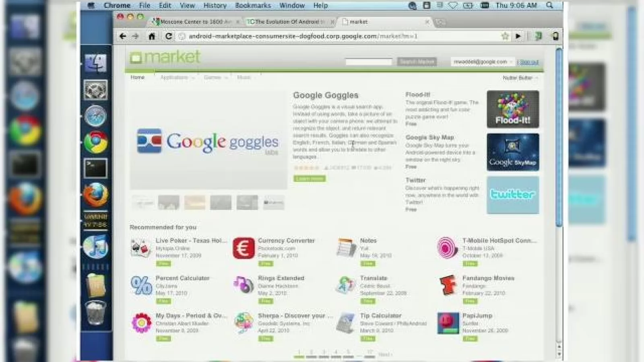Click the Free button under Currency Converter

(265, 263)
